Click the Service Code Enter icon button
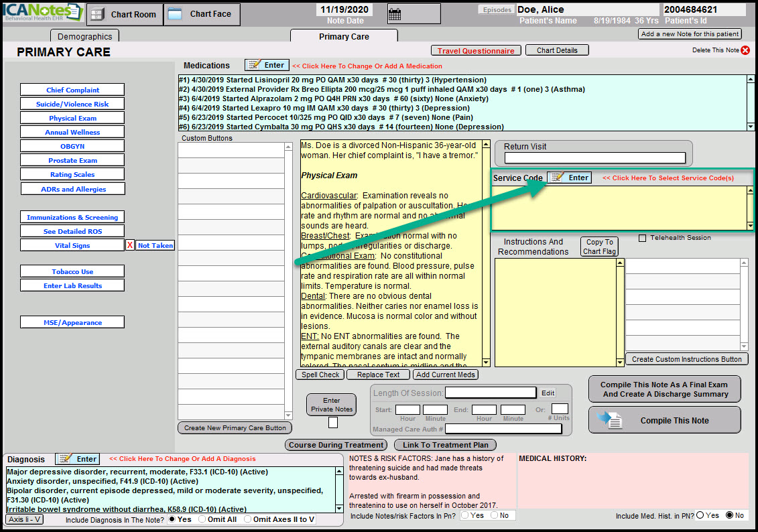The image size is (758, 532). point(570,178)
